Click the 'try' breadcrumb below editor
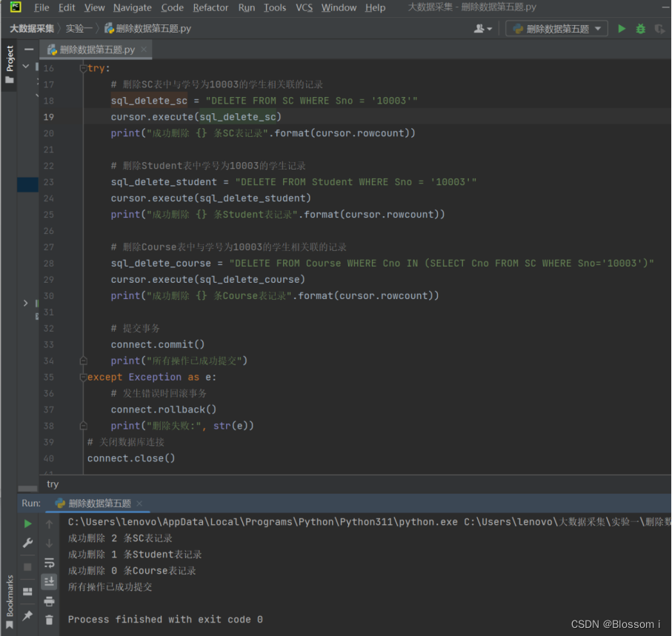672x636 pixels. [53, 484]
